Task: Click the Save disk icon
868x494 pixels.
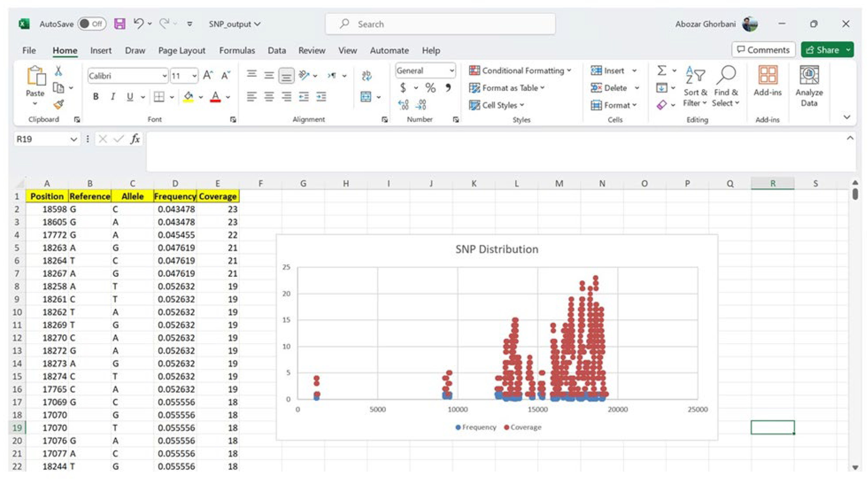Action: pos(119,24)
